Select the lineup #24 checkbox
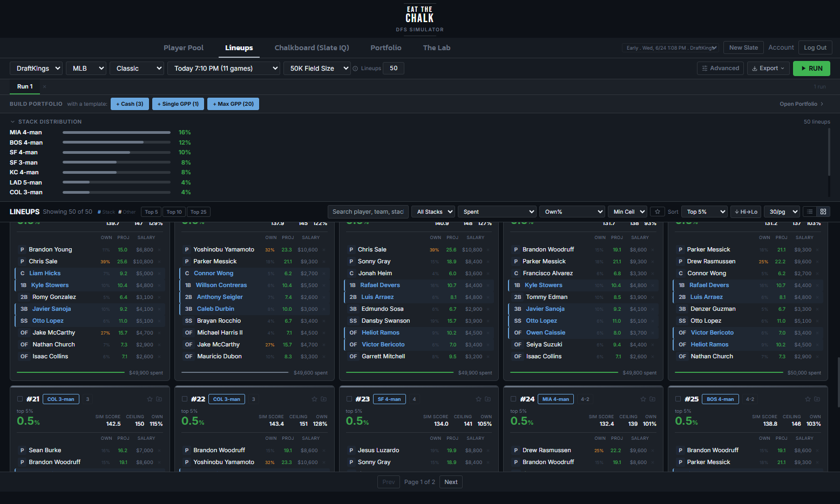The width and height of the screenshot is (840, 504). [513, 399]
